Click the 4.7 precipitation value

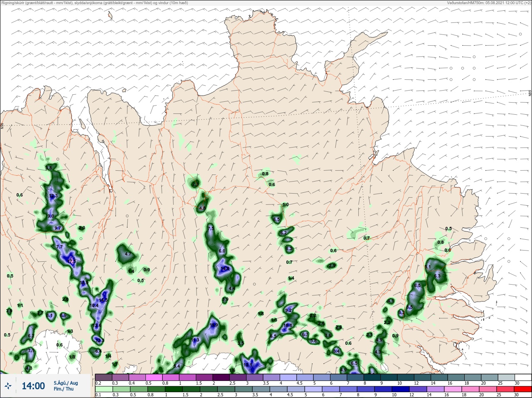(128, 254)
